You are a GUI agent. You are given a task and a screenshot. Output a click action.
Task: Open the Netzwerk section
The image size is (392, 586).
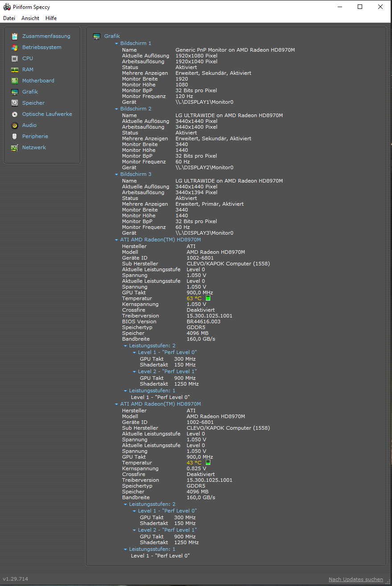tap(34, 147)
